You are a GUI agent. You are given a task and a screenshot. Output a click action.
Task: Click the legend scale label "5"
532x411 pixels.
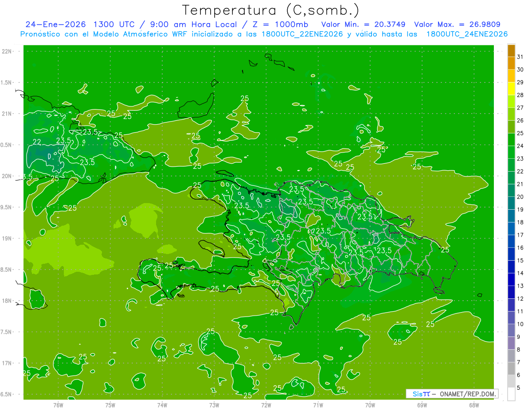click(518, 388)
